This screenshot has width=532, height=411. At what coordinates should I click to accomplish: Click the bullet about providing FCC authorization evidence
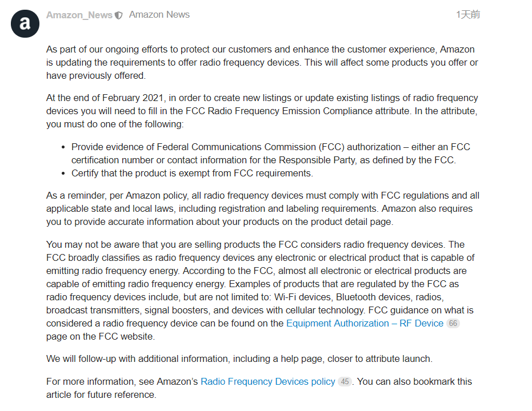[270, 154]
